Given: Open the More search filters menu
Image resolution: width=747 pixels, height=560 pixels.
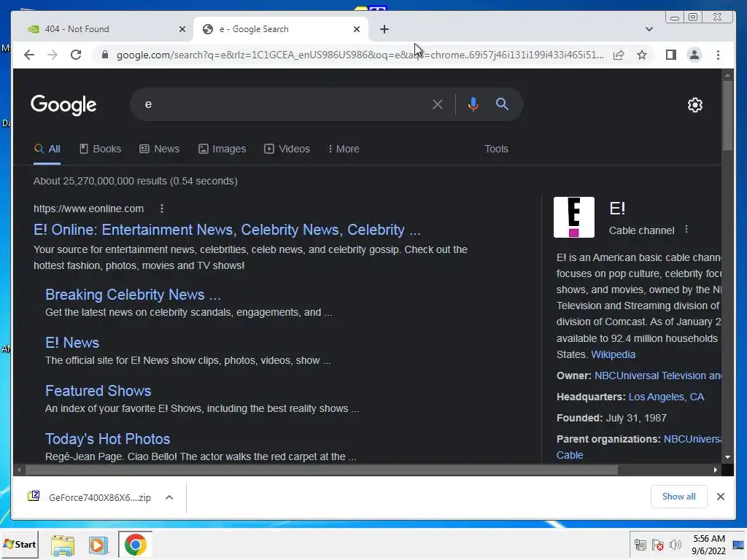Looking at the screenshot, I should click(x=344, y=149).
